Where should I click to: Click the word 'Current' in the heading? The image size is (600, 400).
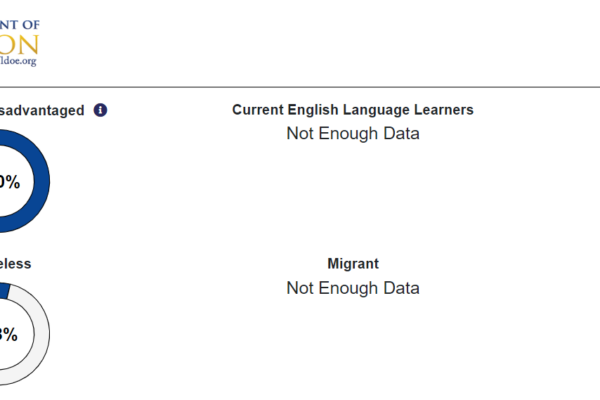[258, 110]
